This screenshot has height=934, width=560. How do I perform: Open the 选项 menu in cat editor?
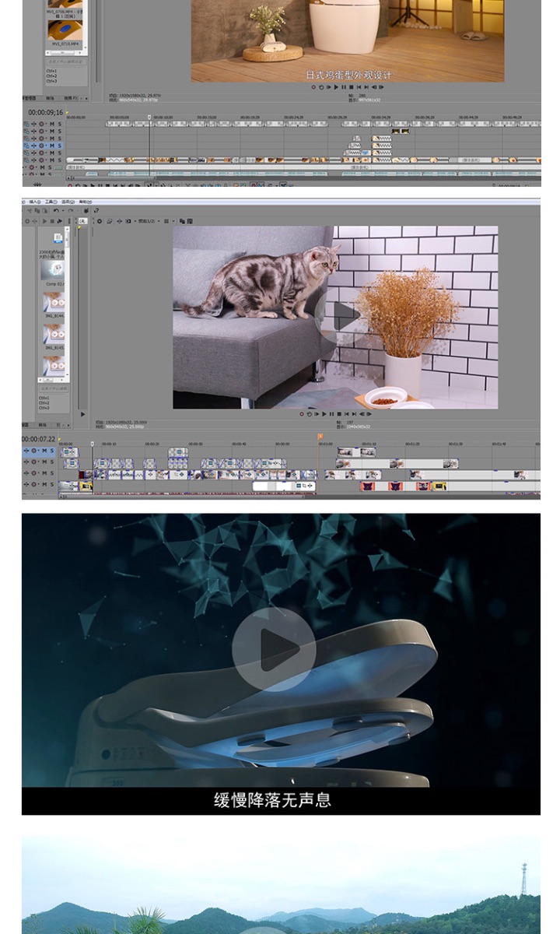[68, 202]
